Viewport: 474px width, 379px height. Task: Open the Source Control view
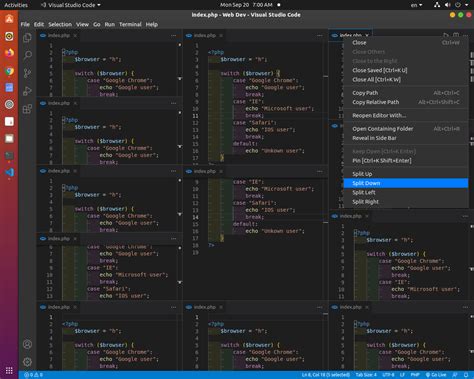pyautogui.click(x=27, y=73)
